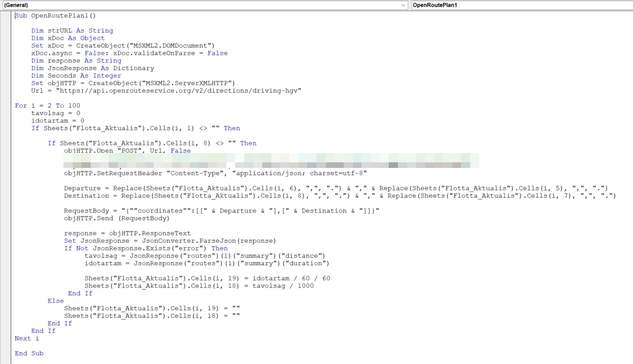Click the If line checking Cells(i, 8)
This screenshot has width=633, height=364.
152,143
